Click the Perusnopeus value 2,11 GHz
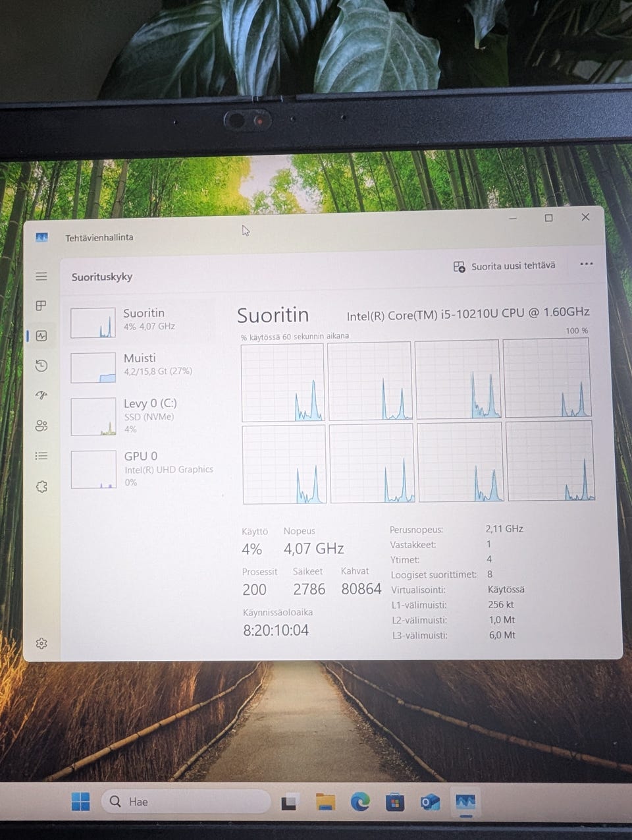Image resolution: width=632 pixels, height=840 pixels. point(504,528)
